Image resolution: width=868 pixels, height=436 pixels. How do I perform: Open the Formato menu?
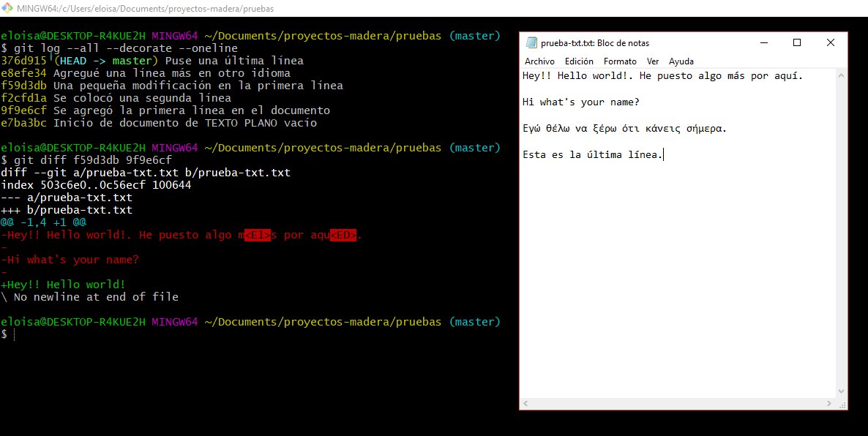pos(620,61)
